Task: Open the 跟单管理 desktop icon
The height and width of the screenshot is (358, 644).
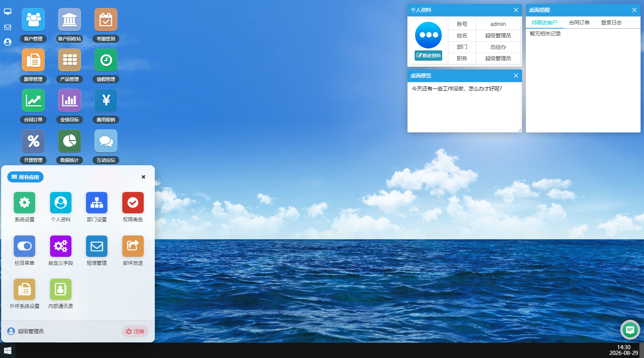Action: pos(33,60)
